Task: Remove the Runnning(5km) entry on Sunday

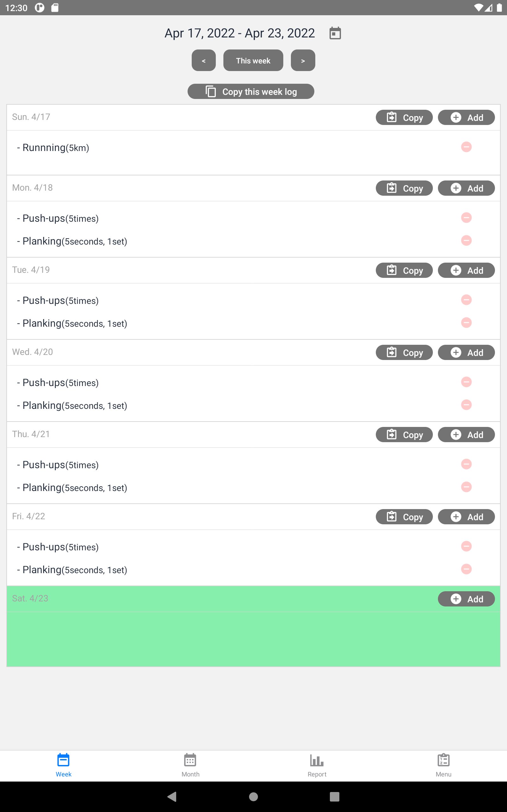Action: pos(466,147)
